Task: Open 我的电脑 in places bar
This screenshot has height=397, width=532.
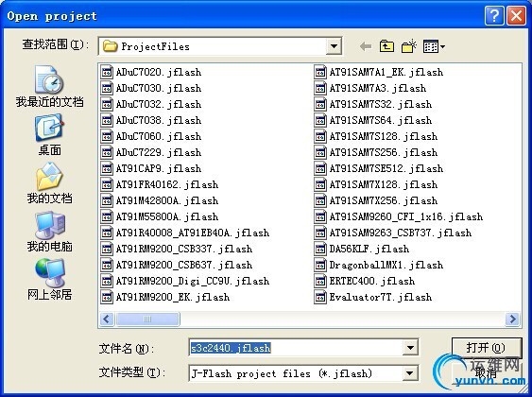Action: coord(49,232)
